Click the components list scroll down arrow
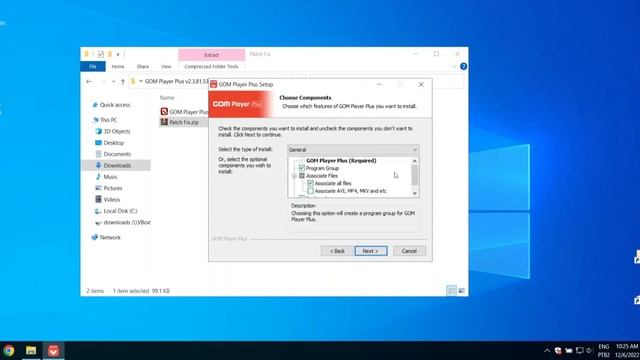 point(415,193)
